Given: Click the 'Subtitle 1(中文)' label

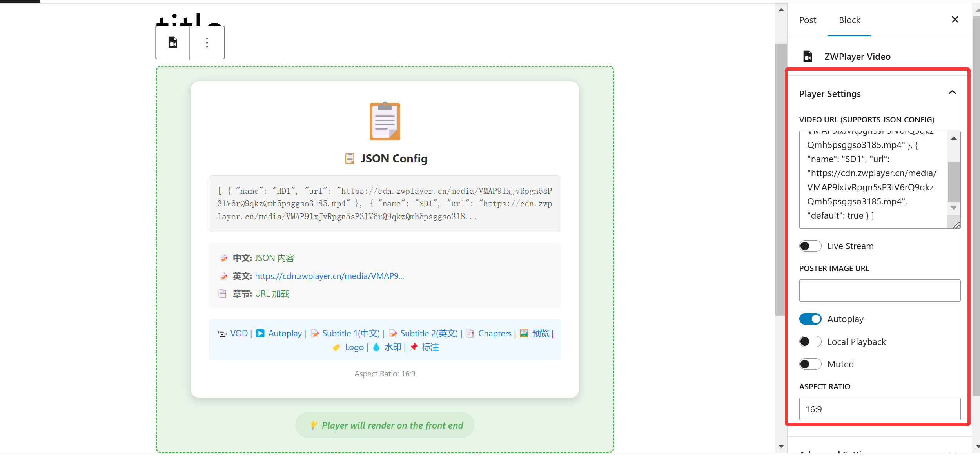Looking at the screenshot, I should coord(351,334).
